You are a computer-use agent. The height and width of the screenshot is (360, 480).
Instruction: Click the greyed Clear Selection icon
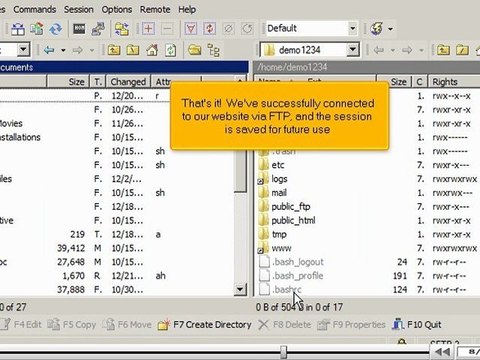(x=229, y=29)
